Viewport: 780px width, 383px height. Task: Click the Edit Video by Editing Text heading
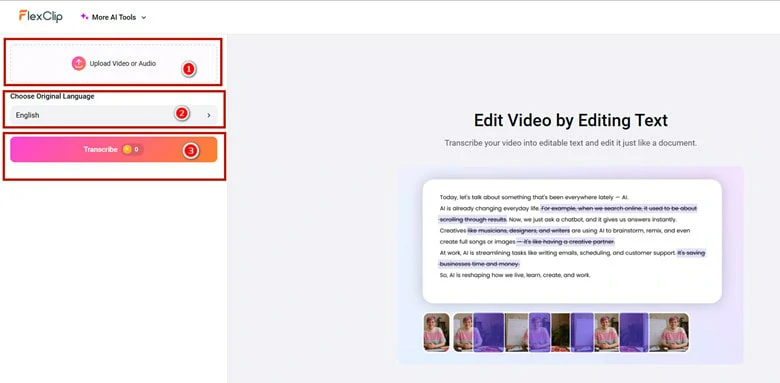click(571, 120)
